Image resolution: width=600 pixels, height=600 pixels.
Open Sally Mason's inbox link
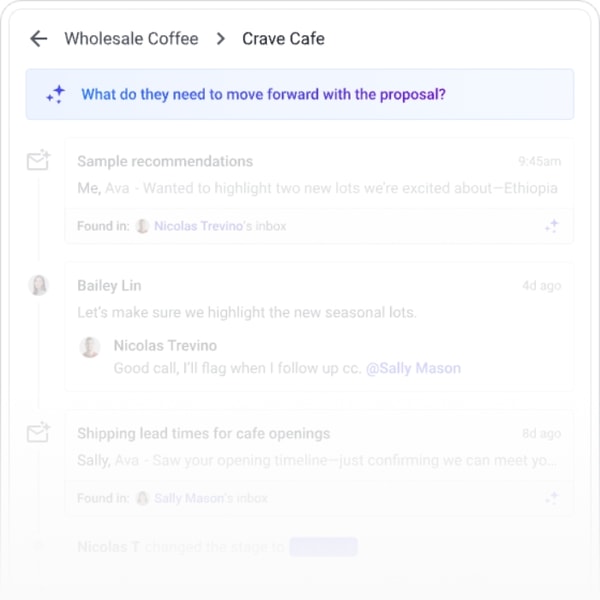[x=211, y=498]
